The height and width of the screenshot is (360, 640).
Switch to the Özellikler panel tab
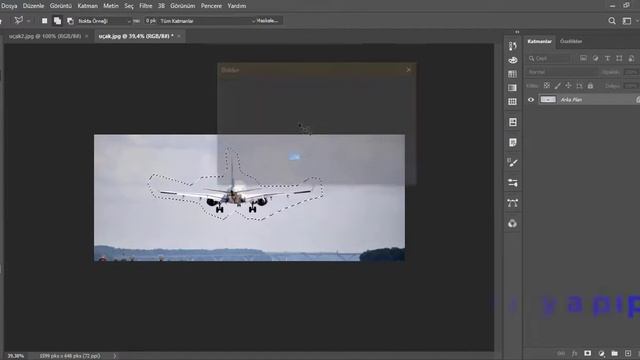coord(571,41)
